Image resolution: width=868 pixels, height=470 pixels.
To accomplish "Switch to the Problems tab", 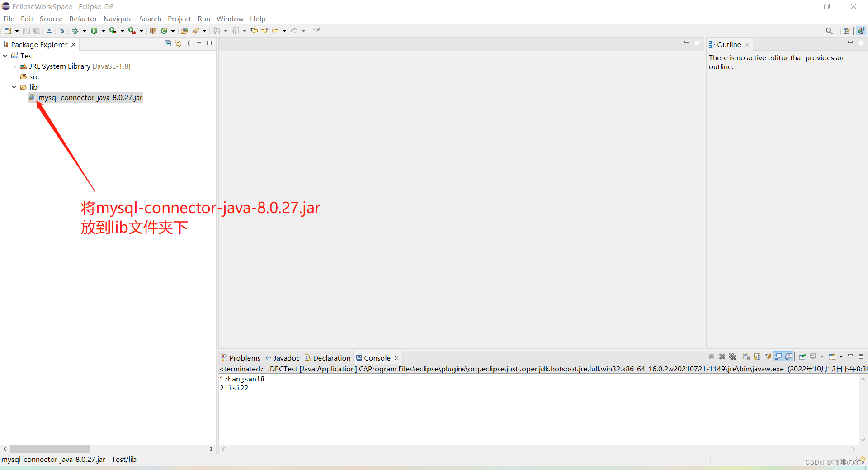I will click(245, 357).
